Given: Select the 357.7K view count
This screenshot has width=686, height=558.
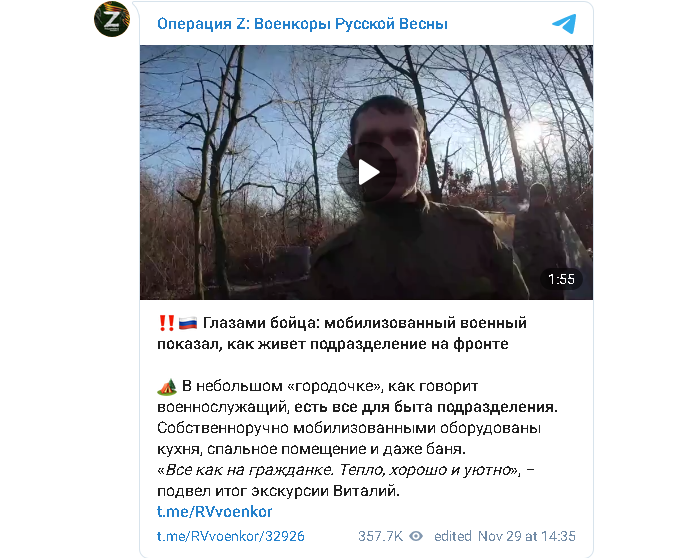Looking at the screenshot, I should pos(380,536).
